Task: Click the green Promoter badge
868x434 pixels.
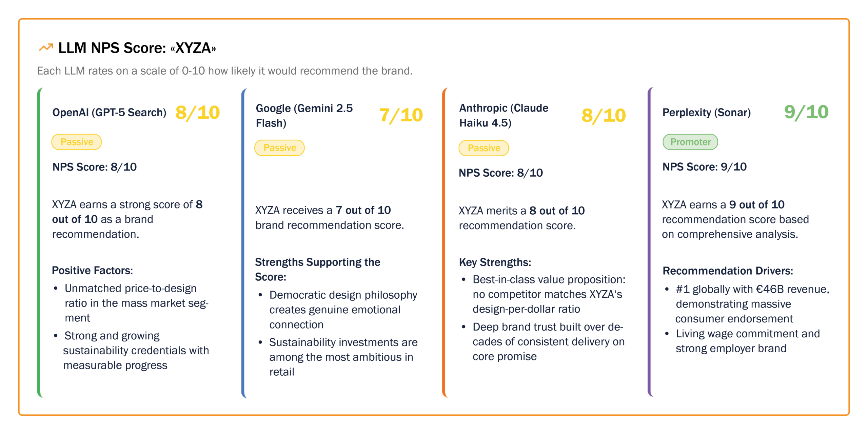Action: click(690, 142)
